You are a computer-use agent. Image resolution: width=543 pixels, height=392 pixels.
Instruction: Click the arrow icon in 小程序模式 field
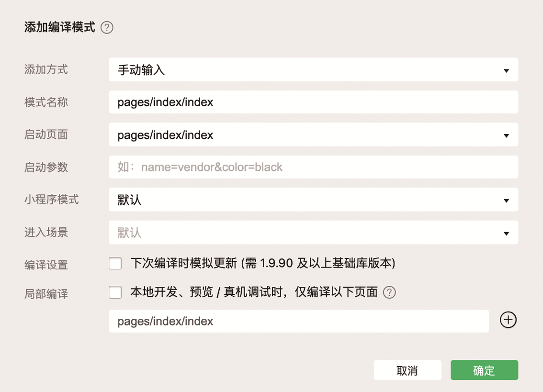coord(506,201)
